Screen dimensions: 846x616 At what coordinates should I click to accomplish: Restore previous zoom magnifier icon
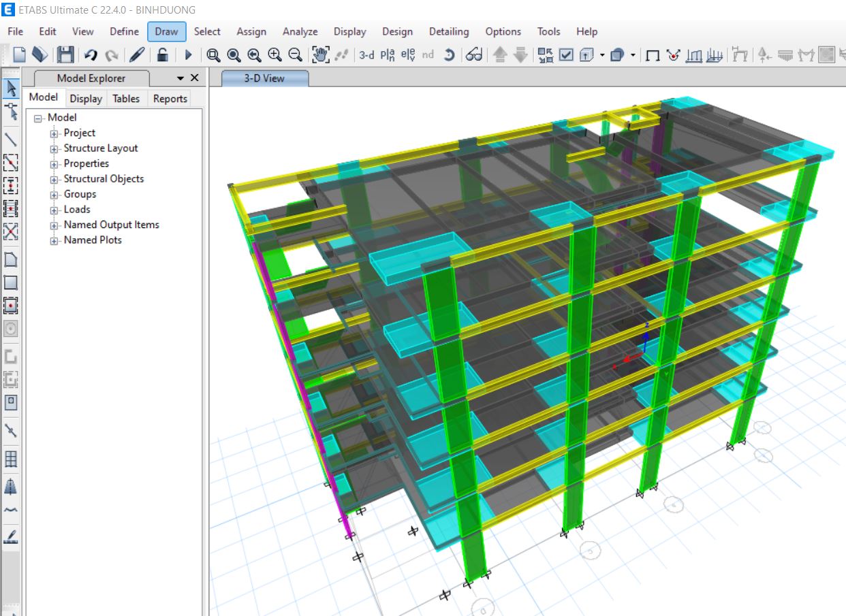[x=254, y=55]
